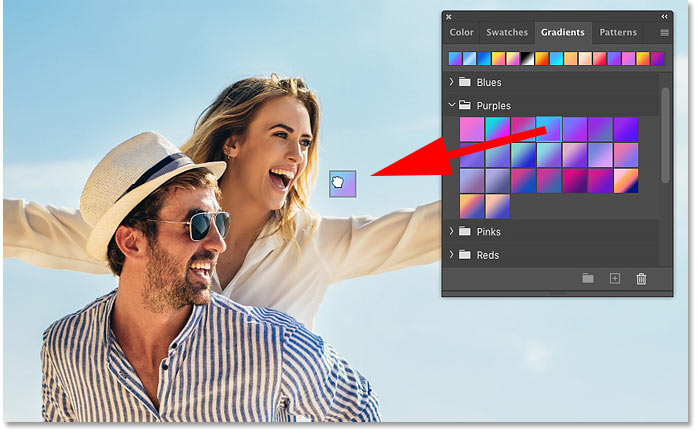
Task: Switch to the Color tab
Action: pyautogui.click(x=461, y=32)
